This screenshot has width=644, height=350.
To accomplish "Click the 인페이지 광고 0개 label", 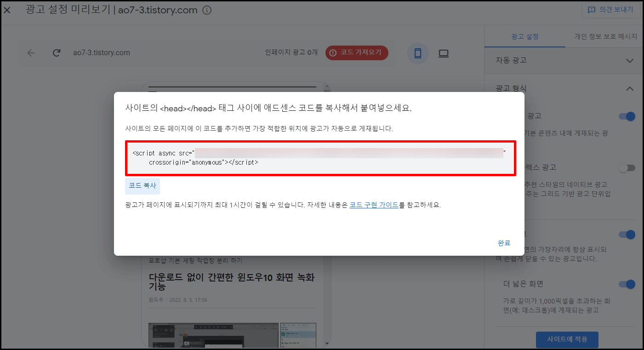I will pyautogui.click(x=291, y=52).
